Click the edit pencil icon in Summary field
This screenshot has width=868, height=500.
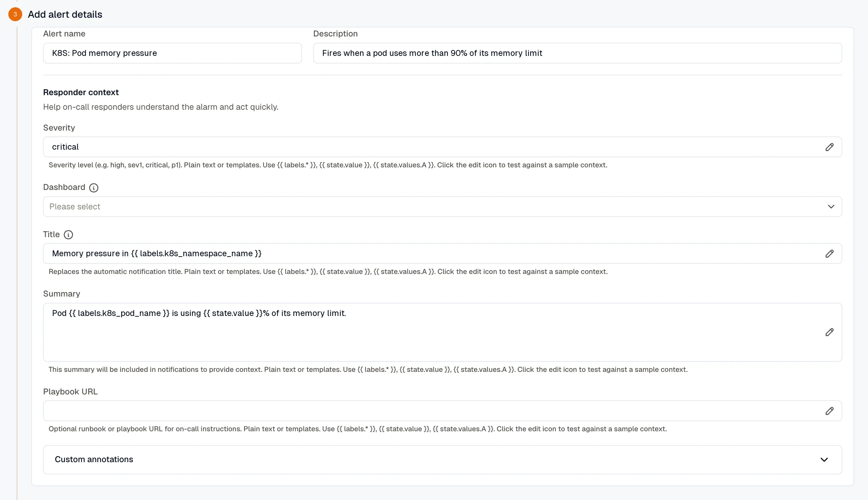click(x=829, y=332)
